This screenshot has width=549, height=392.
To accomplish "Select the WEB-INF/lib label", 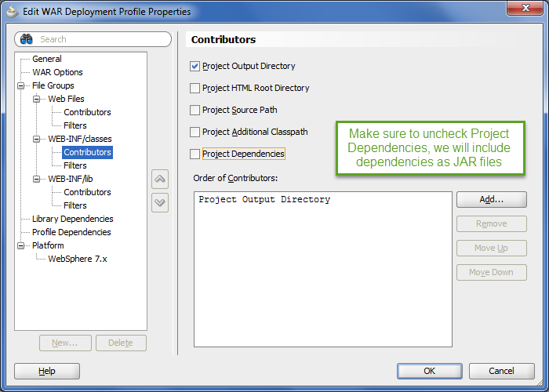I will (x=71, y=179).
